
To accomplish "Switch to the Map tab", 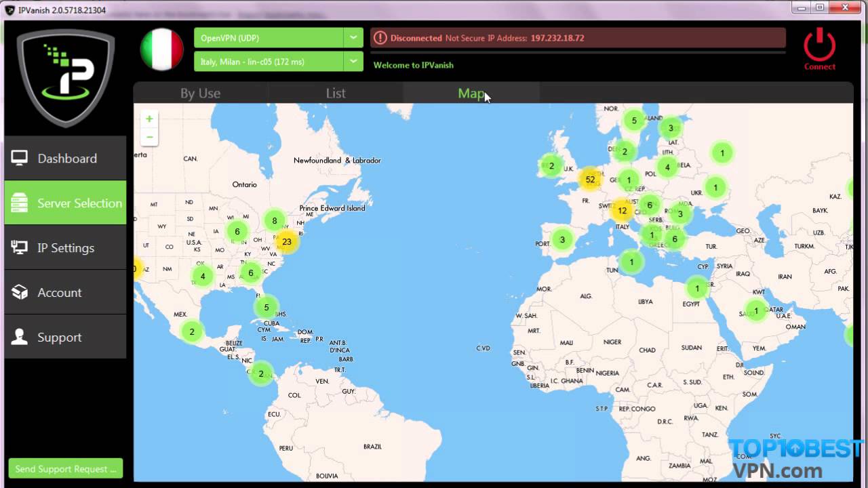I will tap(471, 94).
